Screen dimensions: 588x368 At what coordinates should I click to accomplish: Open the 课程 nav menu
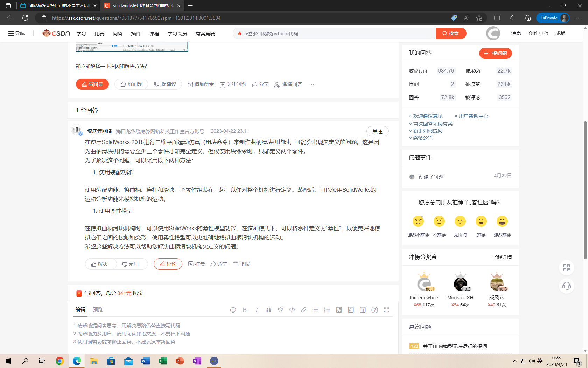tap(154, 34)
